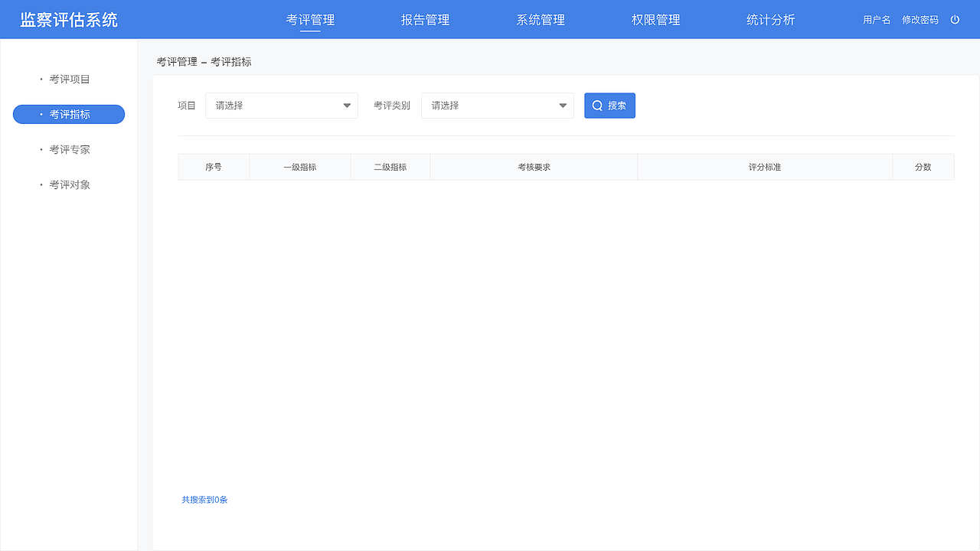Open the 系统管理 menu
980x551 pixels.
(540, 19)
